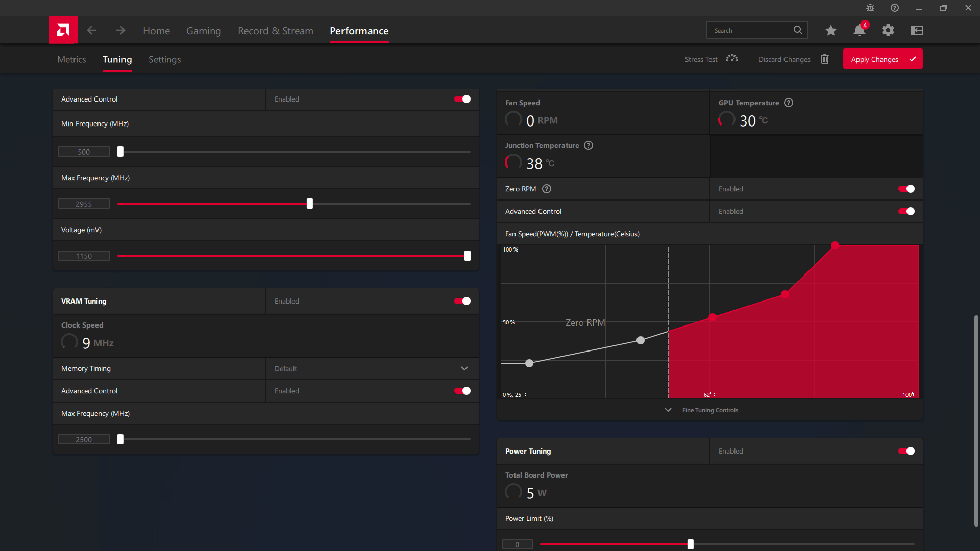
Task: Click grey fan curve point in Zero RPM zone
Action: pos(641,340)
